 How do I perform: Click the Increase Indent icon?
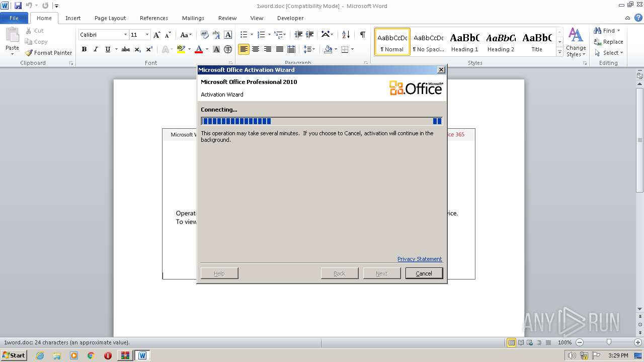click(x=310, y=35)
